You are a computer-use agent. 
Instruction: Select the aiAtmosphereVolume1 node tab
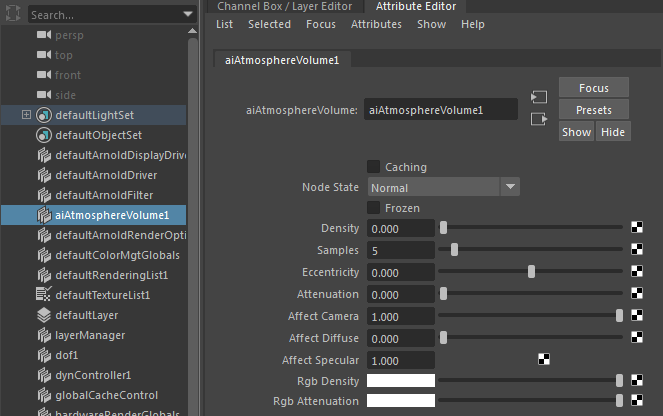282,60
